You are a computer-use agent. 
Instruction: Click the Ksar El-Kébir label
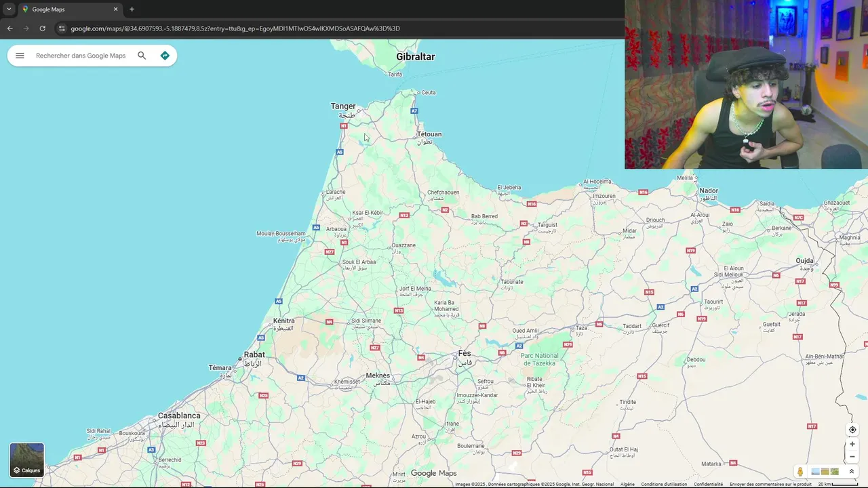click(368, 213)
